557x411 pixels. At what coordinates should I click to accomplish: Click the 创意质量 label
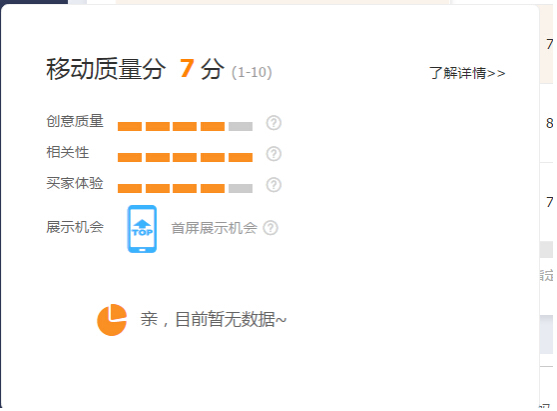75,121
